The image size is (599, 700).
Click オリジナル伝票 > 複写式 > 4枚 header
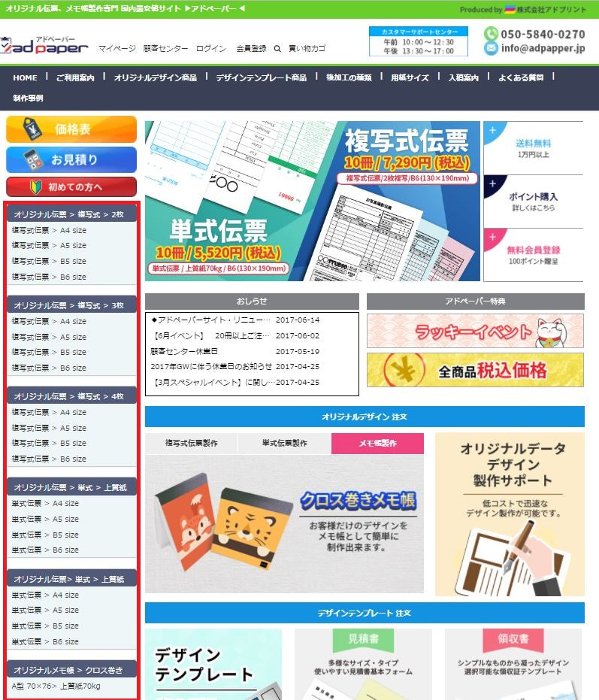click(72, 396)
